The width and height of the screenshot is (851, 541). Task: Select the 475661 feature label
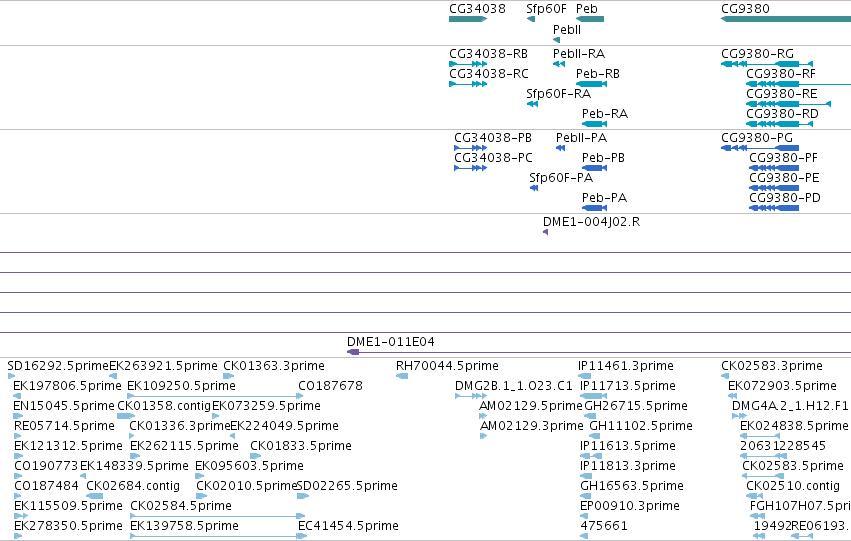coord(604,526)
